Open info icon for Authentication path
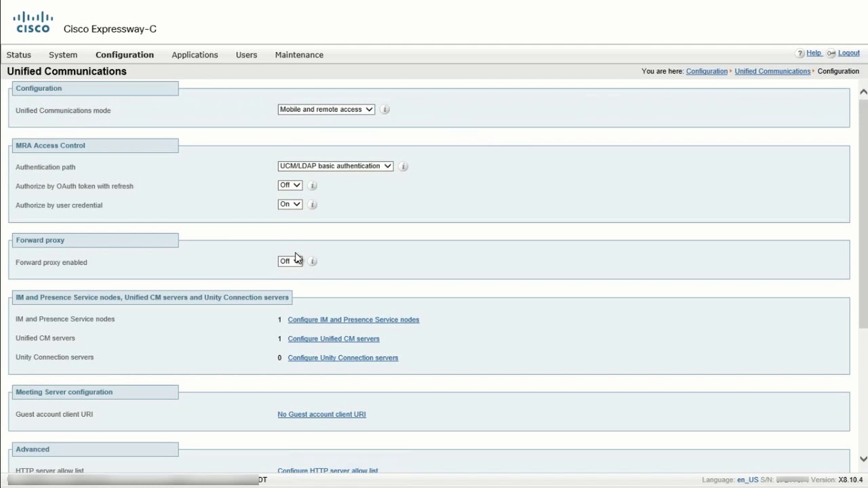This screenshot has width=868, height=488. point(403,166)
